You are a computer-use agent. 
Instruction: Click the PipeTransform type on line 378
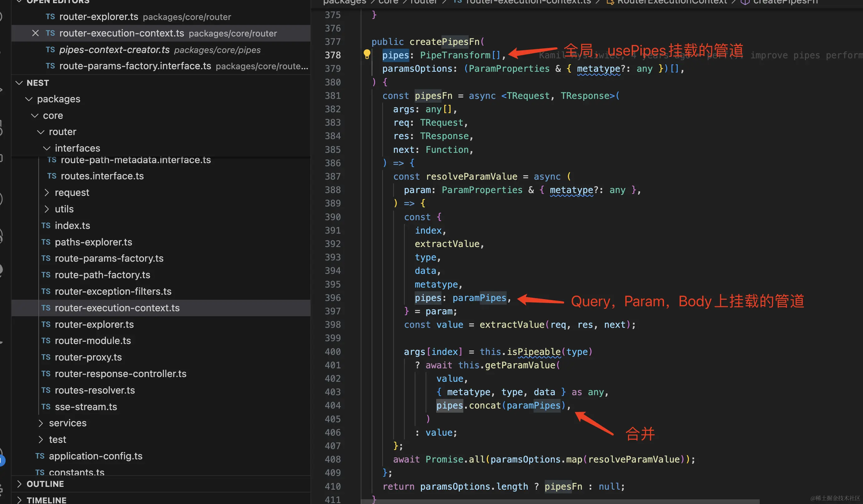coord(455,55)
